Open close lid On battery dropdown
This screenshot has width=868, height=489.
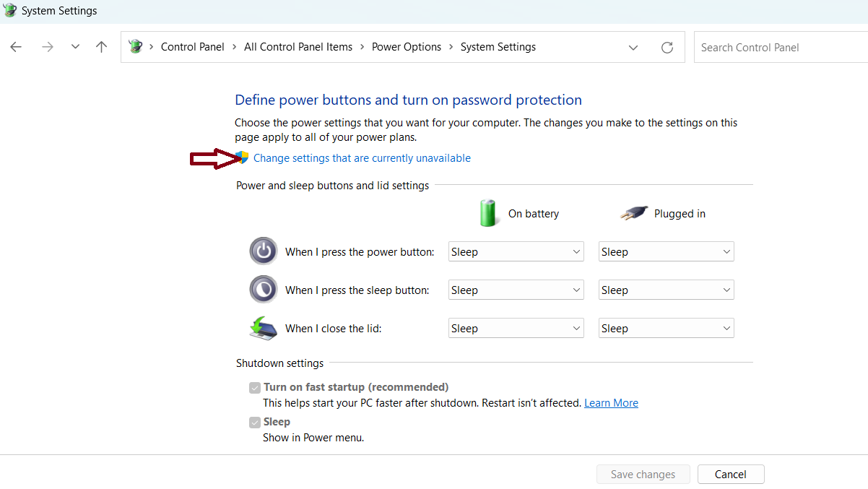coord(516,328)
